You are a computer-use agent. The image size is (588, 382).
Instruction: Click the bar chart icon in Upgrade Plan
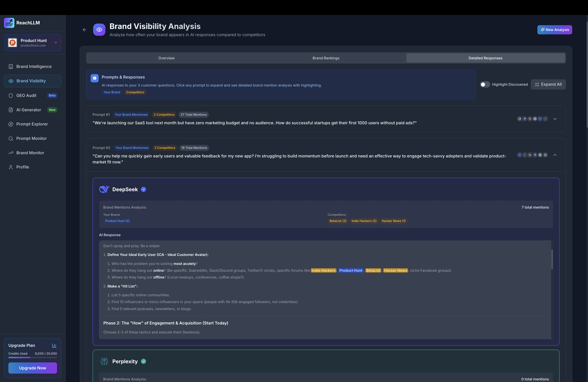pos(54,345)
